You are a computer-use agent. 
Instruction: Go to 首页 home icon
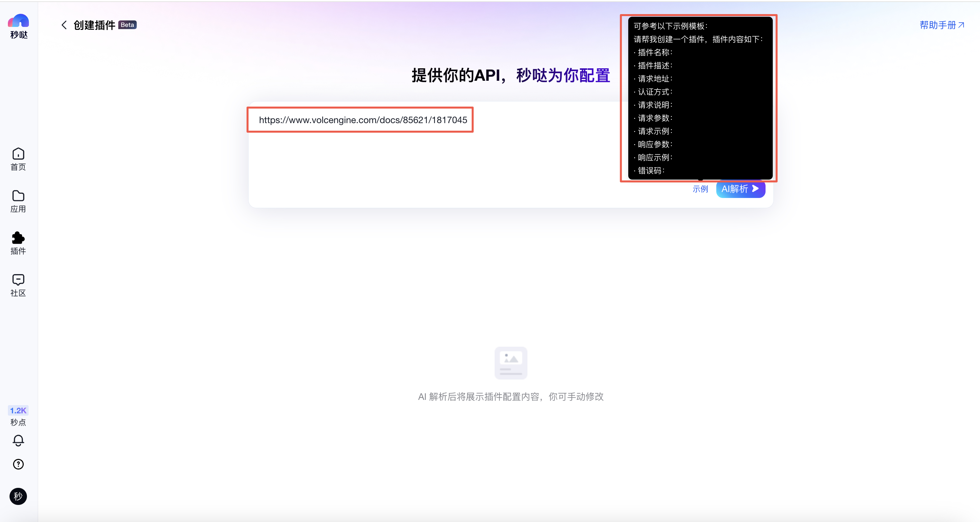pyautogui.click(x=18, y=154)
